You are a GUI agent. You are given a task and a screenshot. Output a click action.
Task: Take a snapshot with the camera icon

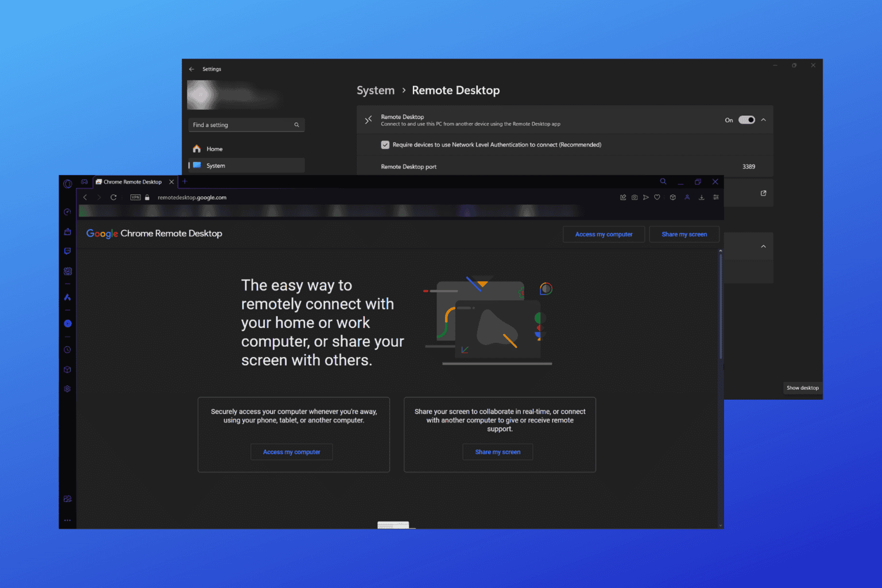click(x=635, y=198)
